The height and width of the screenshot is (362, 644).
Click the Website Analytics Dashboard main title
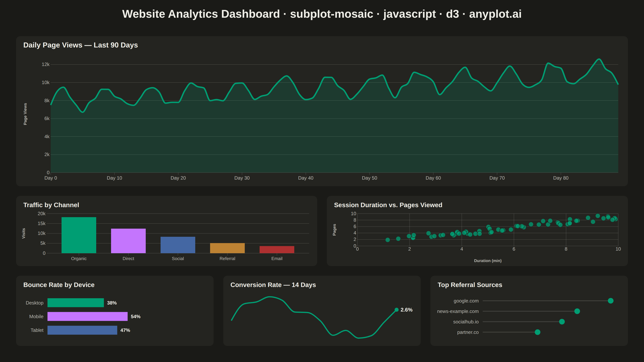tap(322, 14)
